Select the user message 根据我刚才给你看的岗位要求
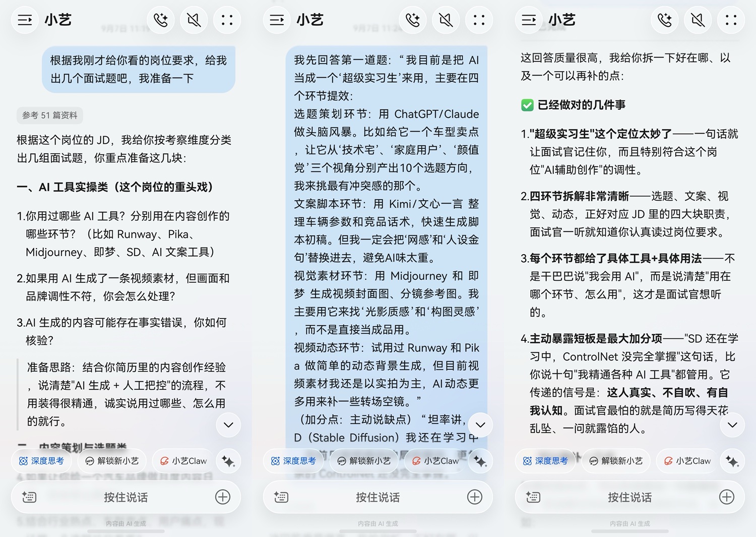 click(x=139, y=70)
